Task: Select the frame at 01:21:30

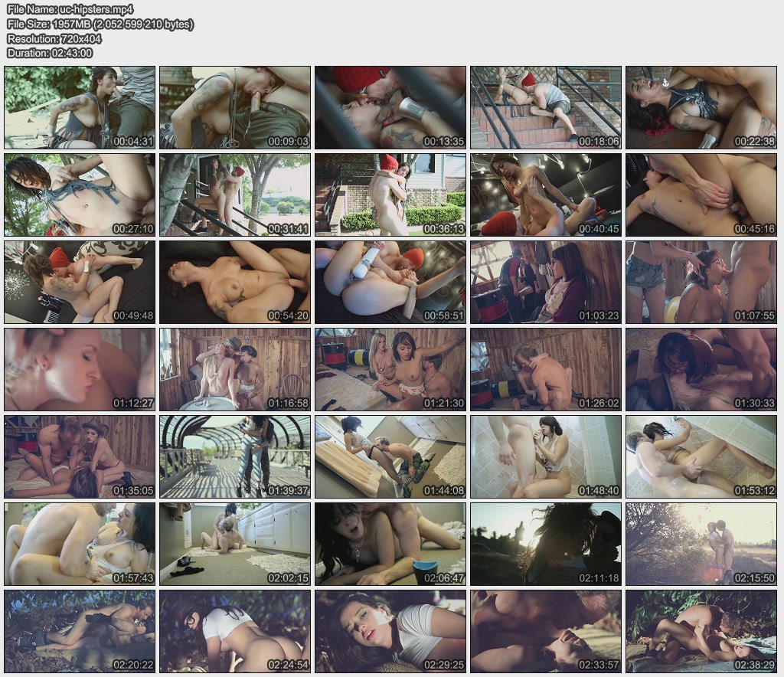Action: (x=390, y=369)
